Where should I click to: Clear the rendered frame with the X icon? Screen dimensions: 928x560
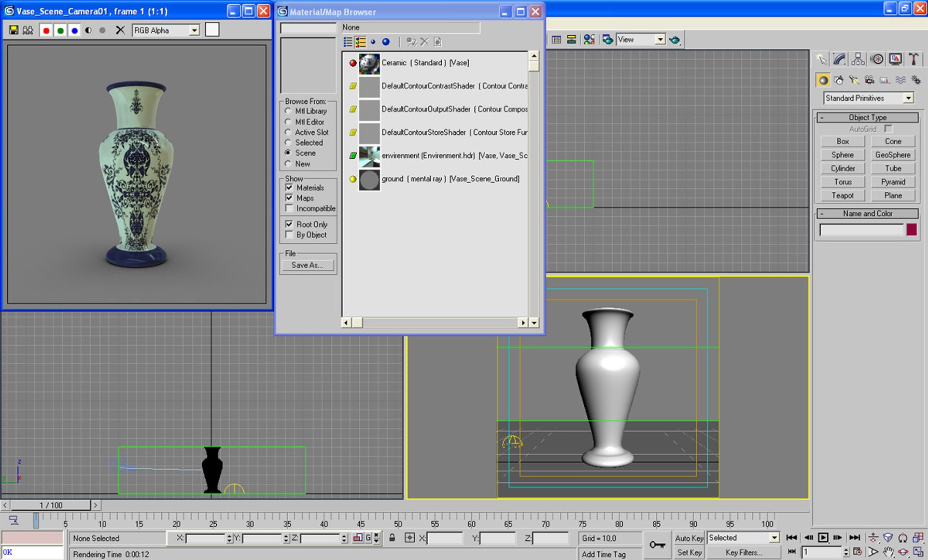[120, 30]
